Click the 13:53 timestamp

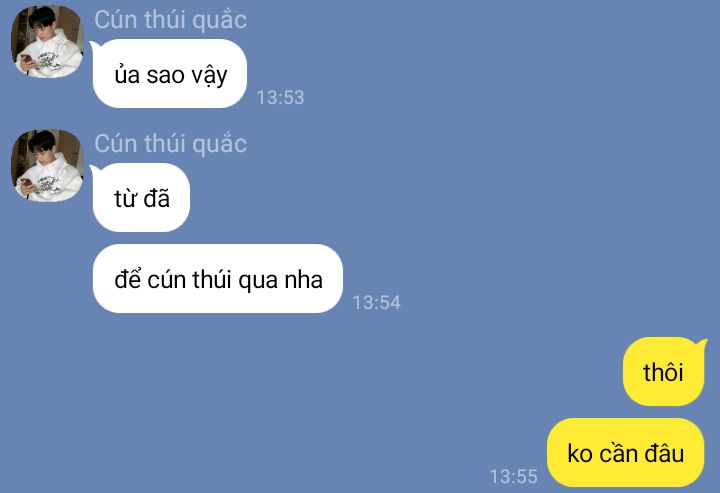280,97
